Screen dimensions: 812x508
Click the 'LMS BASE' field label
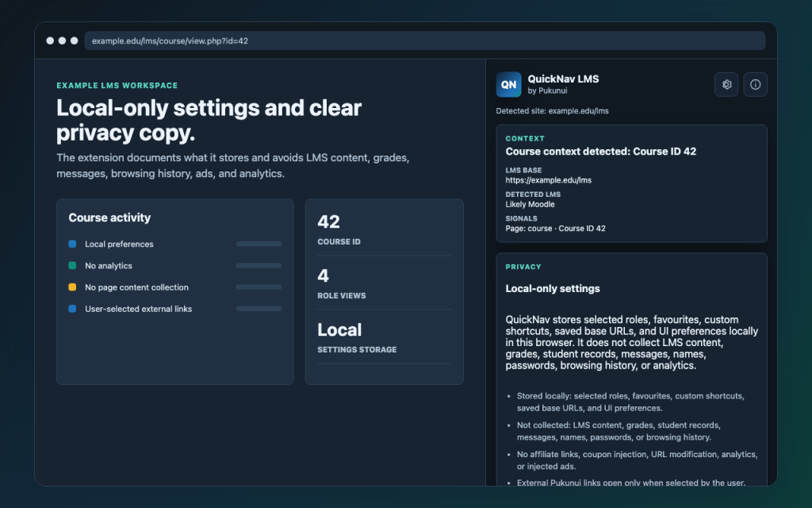[x=523, y=170]
